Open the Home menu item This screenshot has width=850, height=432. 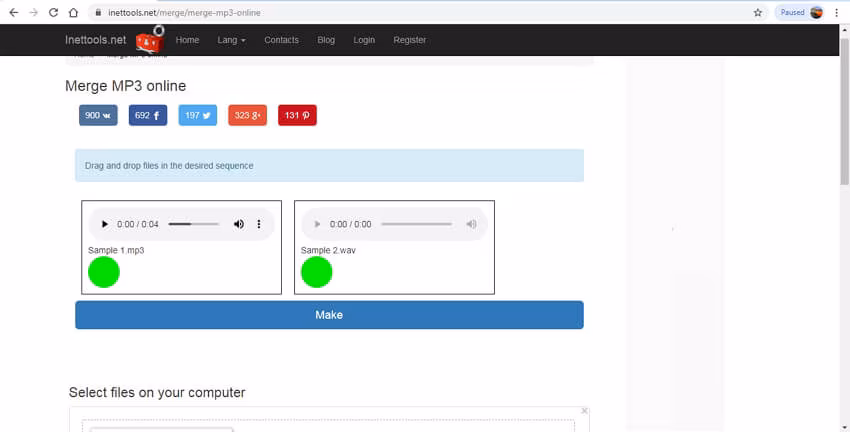pos(187,40)
